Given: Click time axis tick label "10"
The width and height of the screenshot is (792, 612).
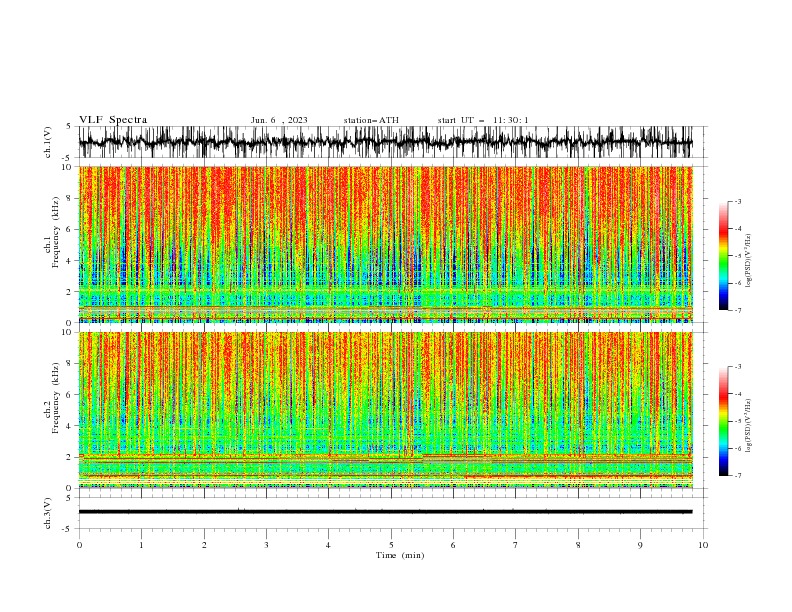Looking at the screenshot, I should point(703,545).
